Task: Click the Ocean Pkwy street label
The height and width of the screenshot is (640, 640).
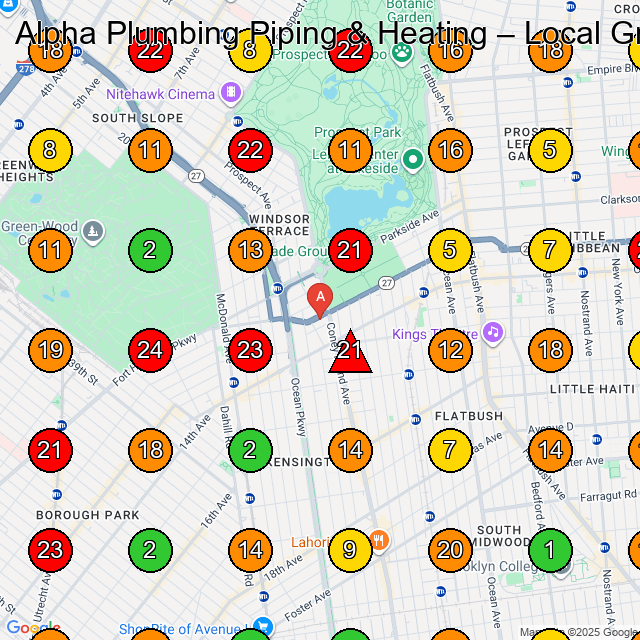Action: tap(298, 407)
